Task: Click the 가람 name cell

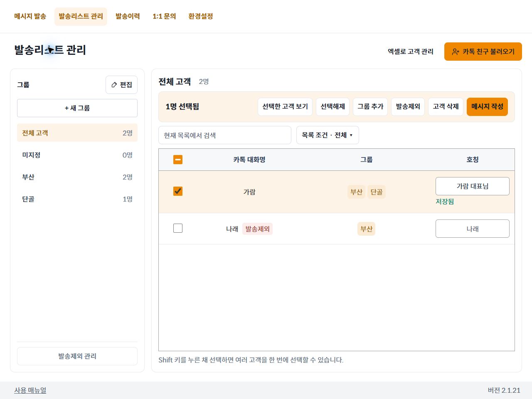Action: (249, 192)
